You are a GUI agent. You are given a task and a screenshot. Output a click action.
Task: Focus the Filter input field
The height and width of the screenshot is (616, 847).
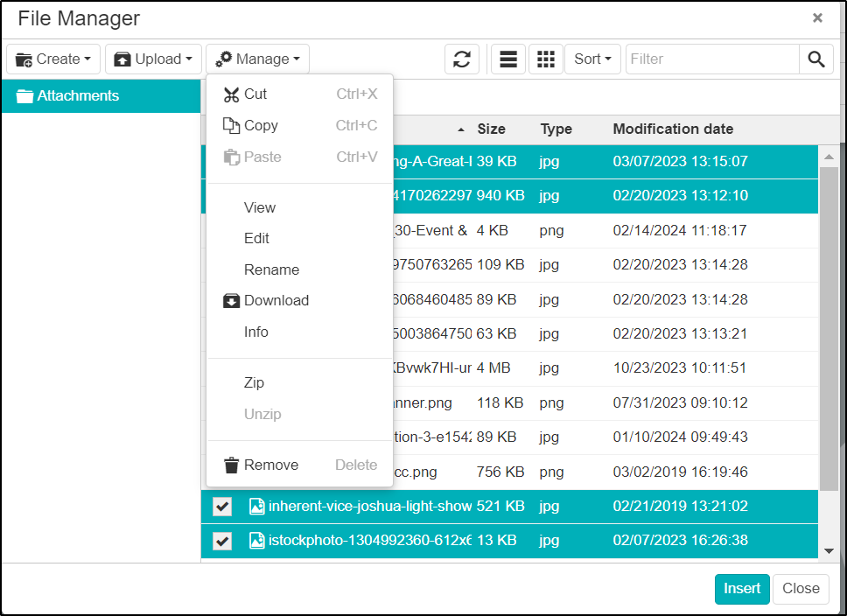(712, 59)
